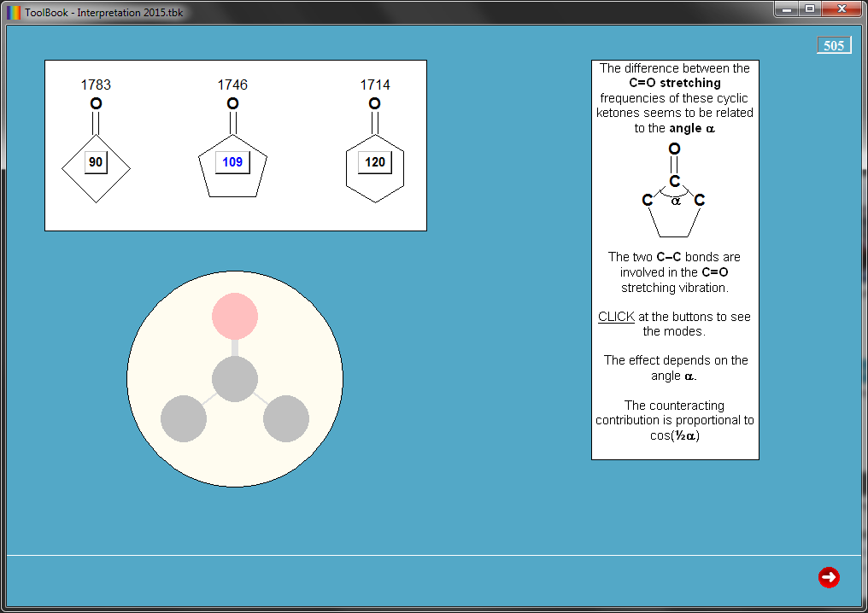Click the ToolBook app icon in title bar
This screenshot has width=868, height=613.
(14, 13)
